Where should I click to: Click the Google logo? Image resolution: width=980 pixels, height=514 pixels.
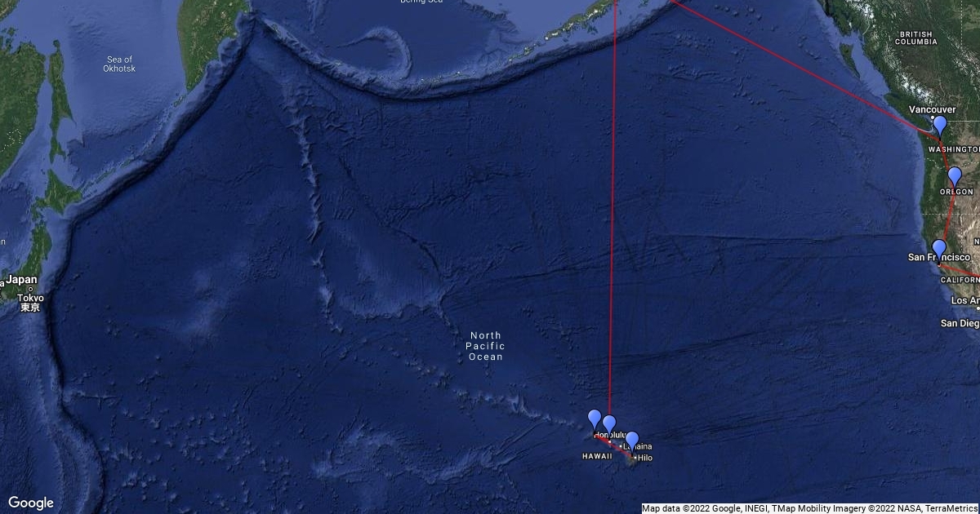point(31,503)
